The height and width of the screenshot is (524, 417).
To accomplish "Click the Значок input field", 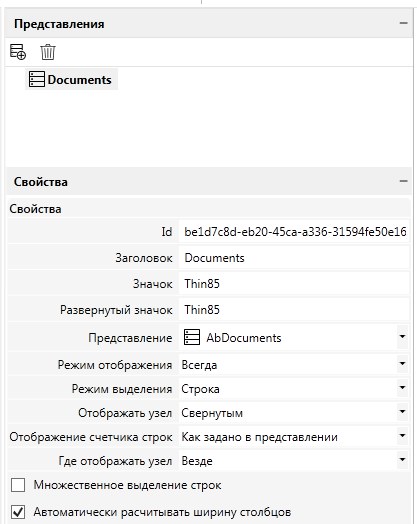I will coord(294,284).
